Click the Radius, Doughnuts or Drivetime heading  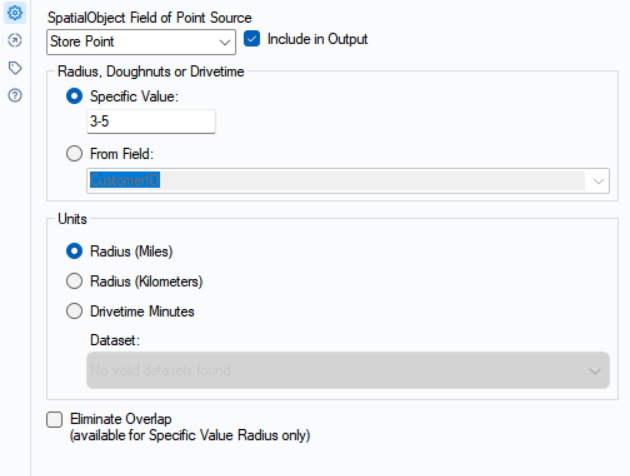(x=151, y=71)
